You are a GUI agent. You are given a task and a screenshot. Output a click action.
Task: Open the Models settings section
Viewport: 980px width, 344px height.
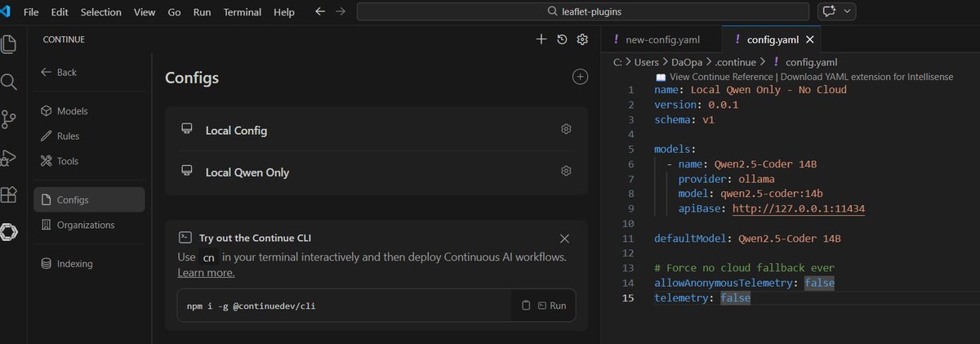tap(89, 111)
